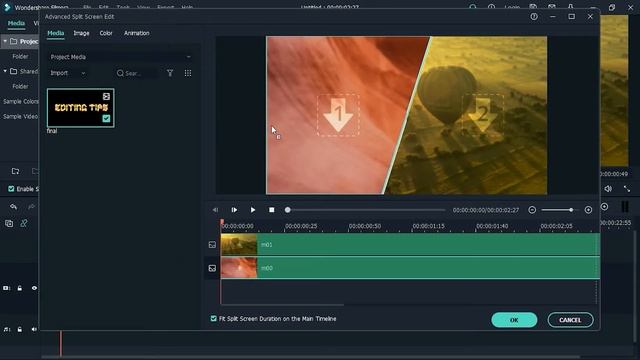The width and height of the screenshot is (640, 360).
Task: Select Folder under Project in sidebar
Action: coord(20,56)
